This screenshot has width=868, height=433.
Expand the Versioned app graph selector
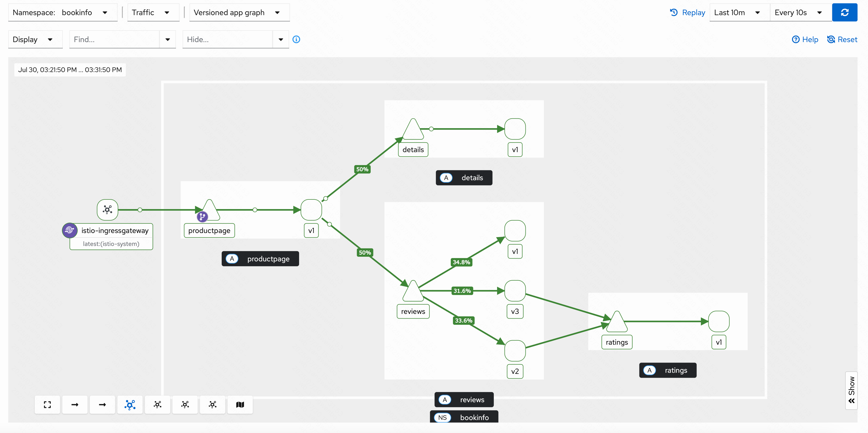239,12
